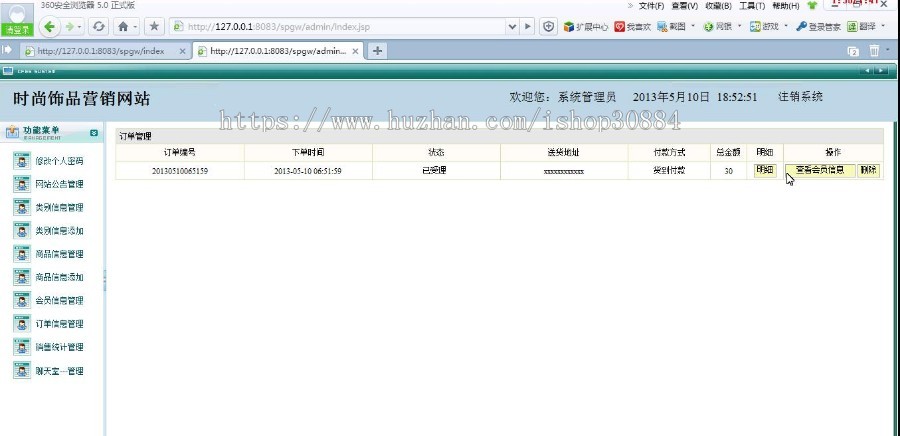Click the icon beside 类别信息管理
Screen dimensions: 900x436
[22, 207]
